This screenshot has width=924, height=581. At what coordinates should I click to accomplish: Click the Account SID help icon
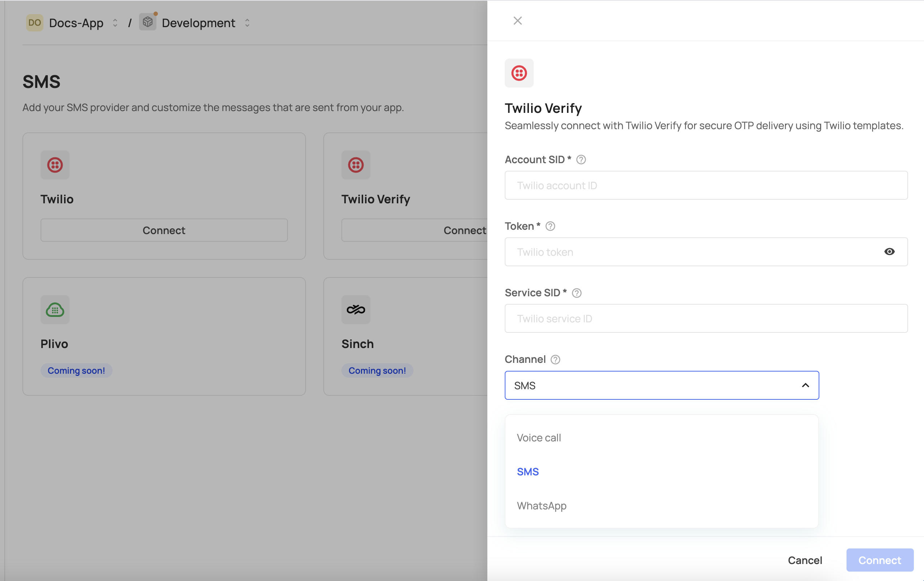pyautogui.click(x=581, y=160)
